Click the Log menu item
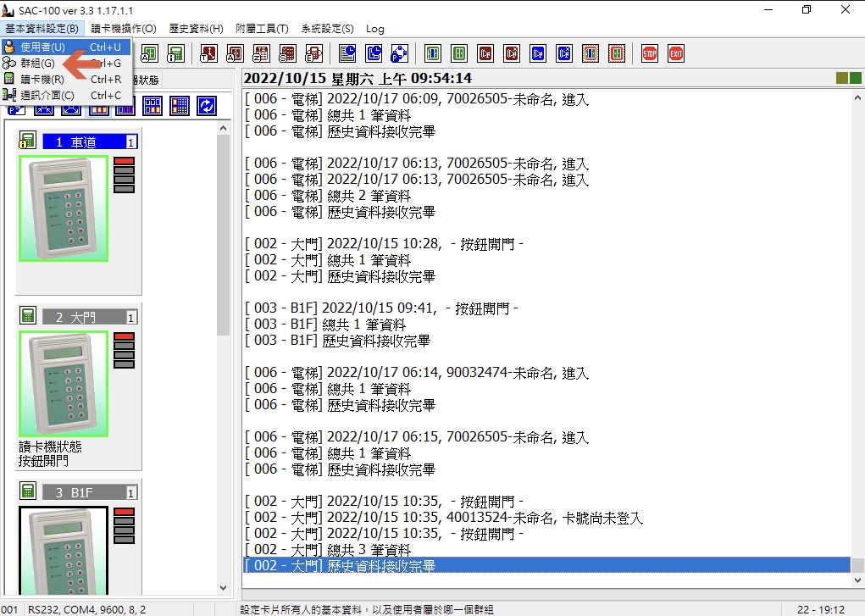Viewport: 865px width, 616px height. pos(374,29)
